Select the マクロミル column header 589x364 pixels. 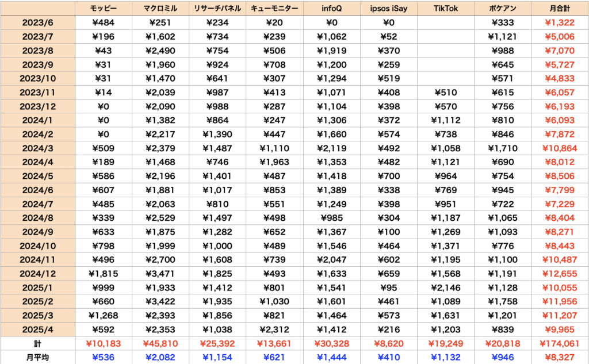pos(160,8)
